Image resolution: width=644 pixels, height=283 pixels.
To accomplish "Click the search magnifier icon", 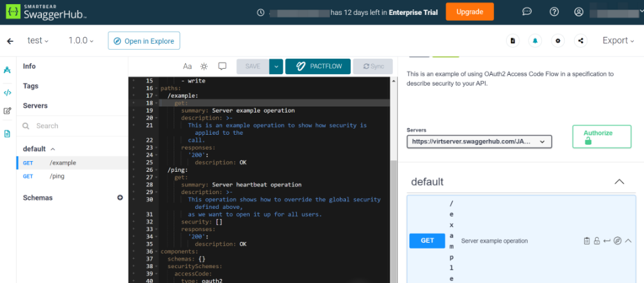I will click(26, 126).
